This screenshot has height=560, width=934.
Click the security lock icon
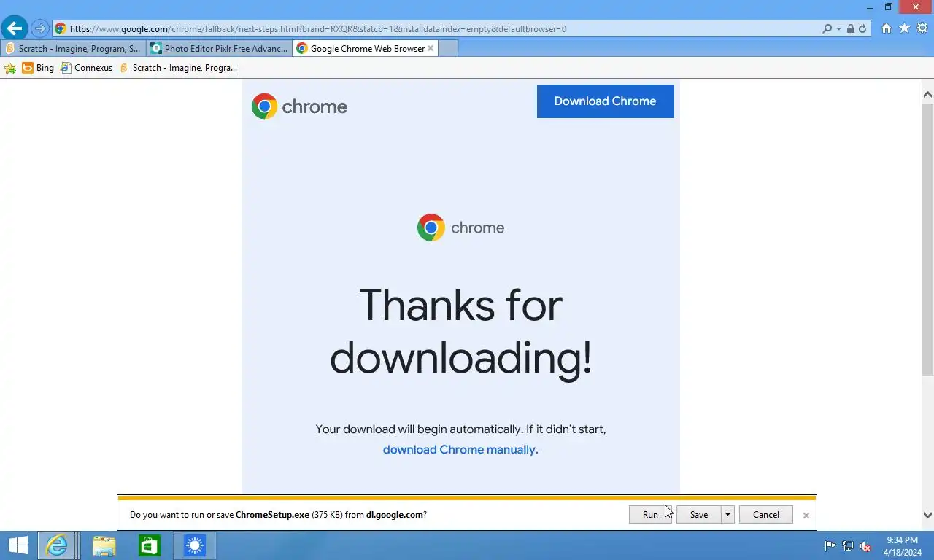pos(851,29)
